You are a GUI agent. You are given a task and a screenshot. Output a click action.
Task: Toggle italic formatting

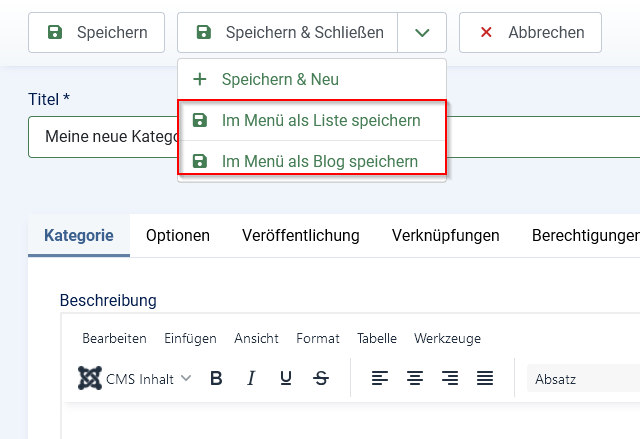251,379
